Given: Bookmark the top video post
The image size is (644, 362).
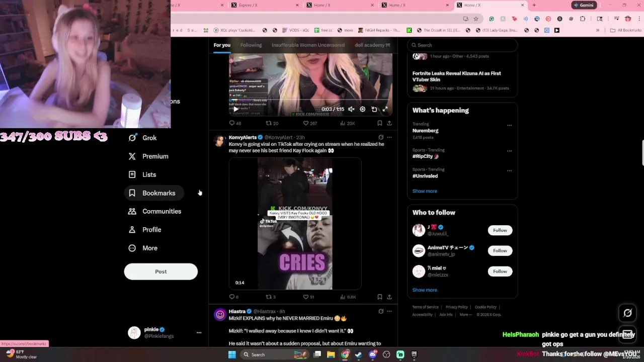Looking at the screenshot, I should [x=379, y=123].
